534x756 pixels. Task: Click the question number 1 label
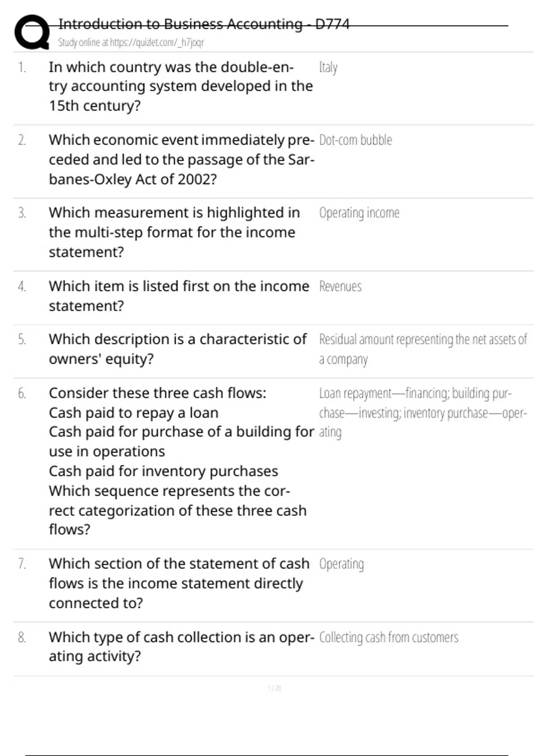coord(22,68)
